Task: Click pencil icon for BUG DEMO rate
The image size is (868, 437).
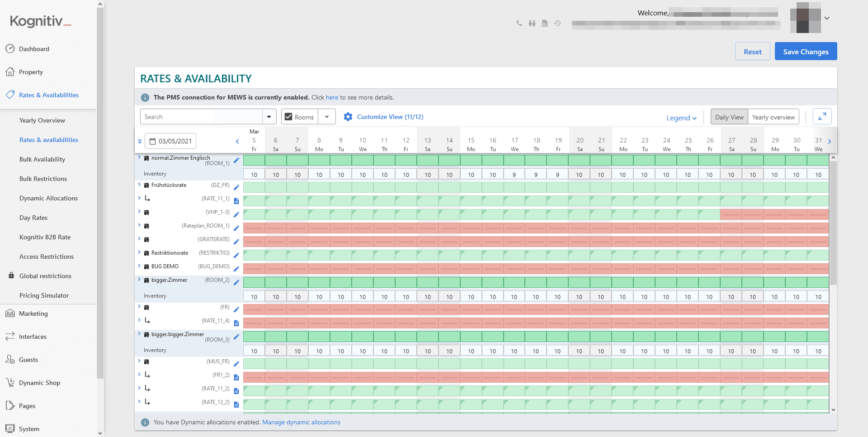Action: [236, 269]
